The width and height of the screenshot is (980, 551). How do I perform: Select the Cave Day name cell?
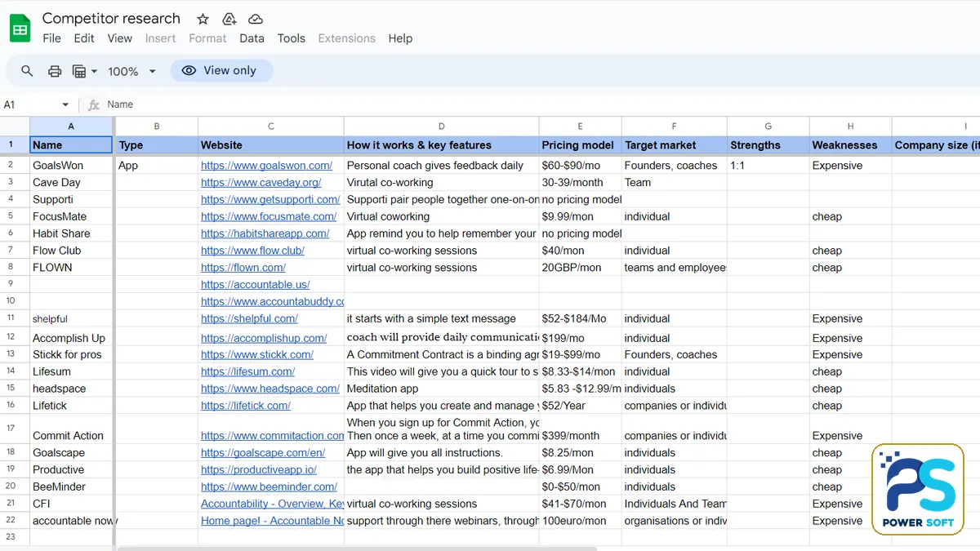tap(71, 182)
